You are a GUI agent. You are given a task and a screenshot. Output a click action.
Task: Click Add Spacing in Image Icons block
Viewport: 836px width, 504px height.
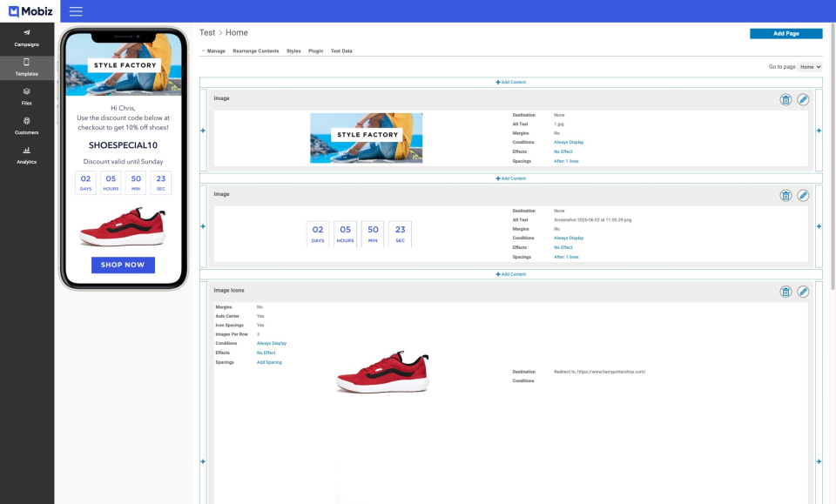coord(269,362)
